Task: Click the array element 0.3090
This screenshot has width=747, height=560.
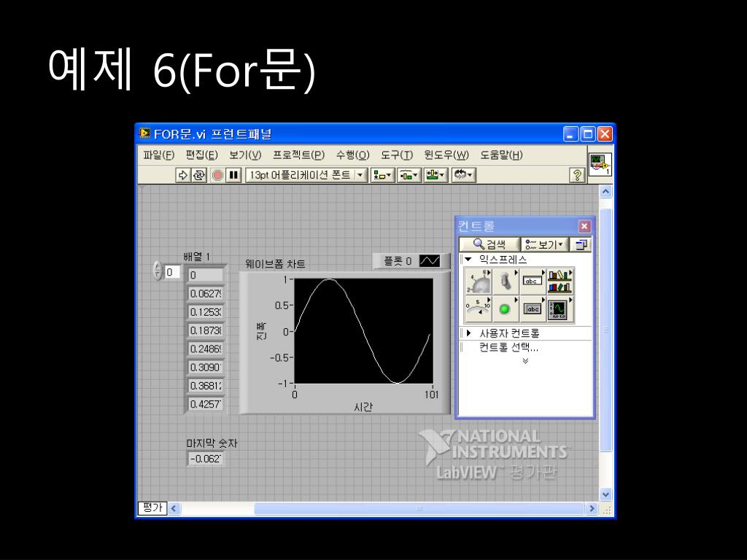Action: [206, 367]
